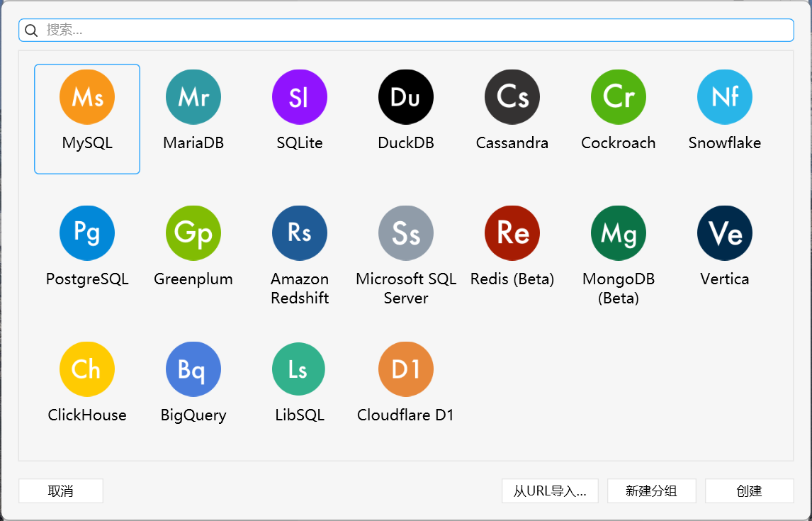This screenshot has height=521, width=812.
Task: Click the "Cockroach" label text
Action: 619,143
